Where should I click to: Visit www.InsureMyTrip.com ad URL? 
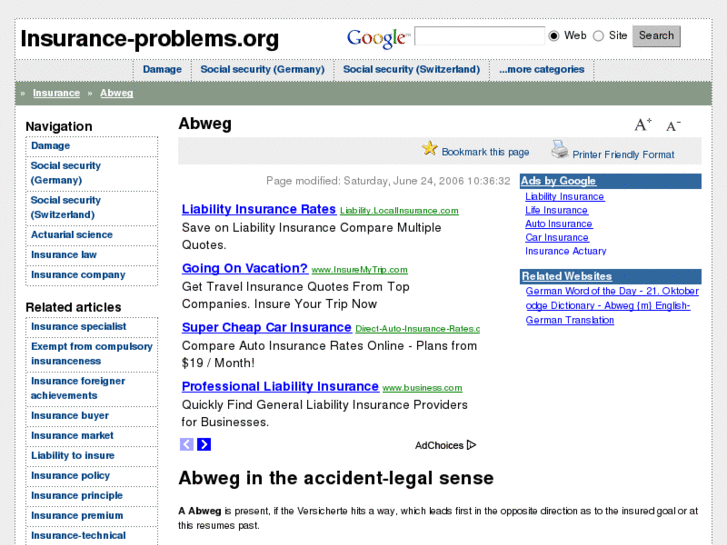pos(359,270)
